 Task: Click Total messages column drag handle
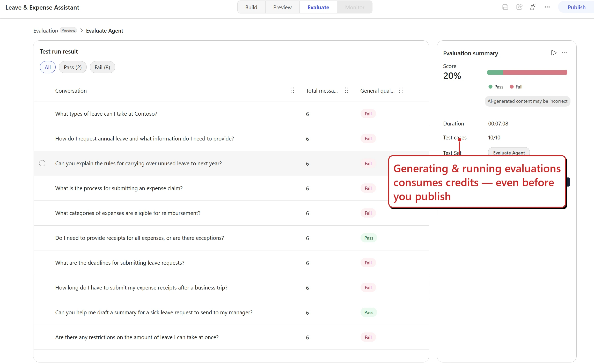347,90
